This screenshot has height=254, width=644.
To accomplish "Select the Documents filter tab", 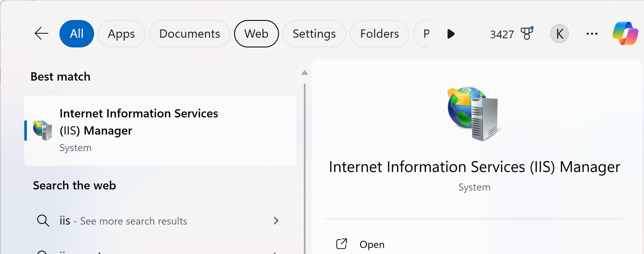I will pyautogui.click(x=190, y=34).
